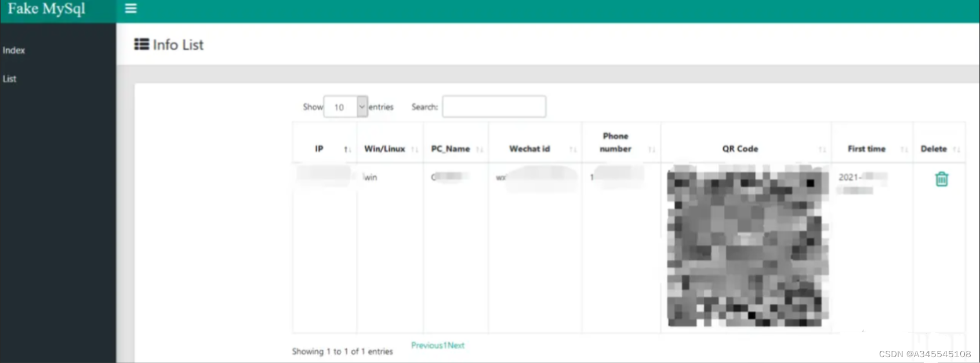Go to Next page of results
Viewport: 980px width, 363px height.
[x=456, y=345]
